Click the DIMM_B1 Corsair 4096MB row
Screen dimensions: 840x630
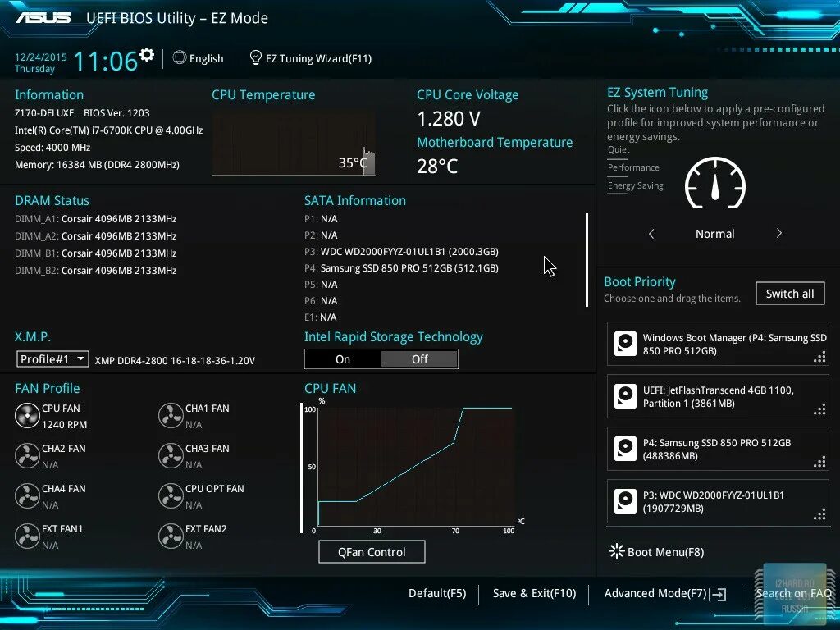click(95, 253)
